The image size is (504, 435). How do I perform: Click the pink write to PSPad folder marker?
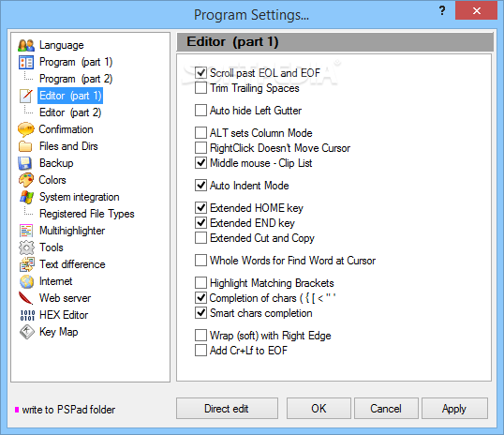tap(17, 410)
